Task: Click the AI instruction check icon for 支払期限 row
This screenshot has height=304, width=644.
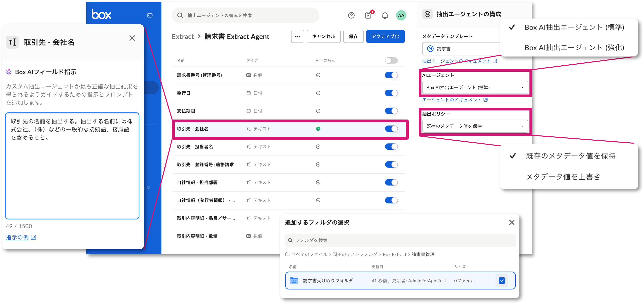Action: click(x=318, y=111)
